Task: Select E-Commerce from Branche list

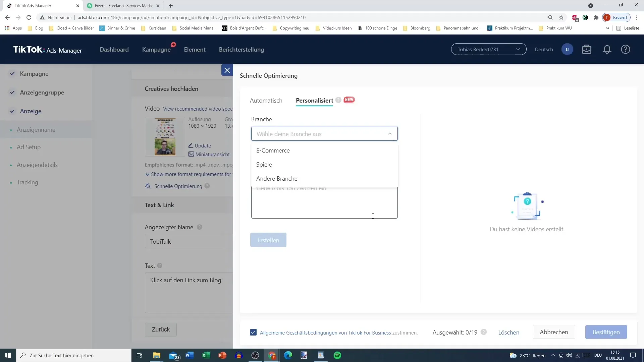Action: click(273, 150)
